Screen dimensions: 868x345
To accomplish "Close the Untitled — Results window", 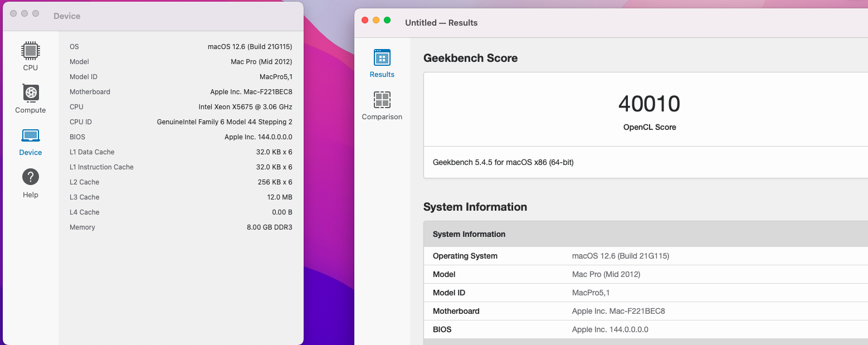I will [365, 20].
